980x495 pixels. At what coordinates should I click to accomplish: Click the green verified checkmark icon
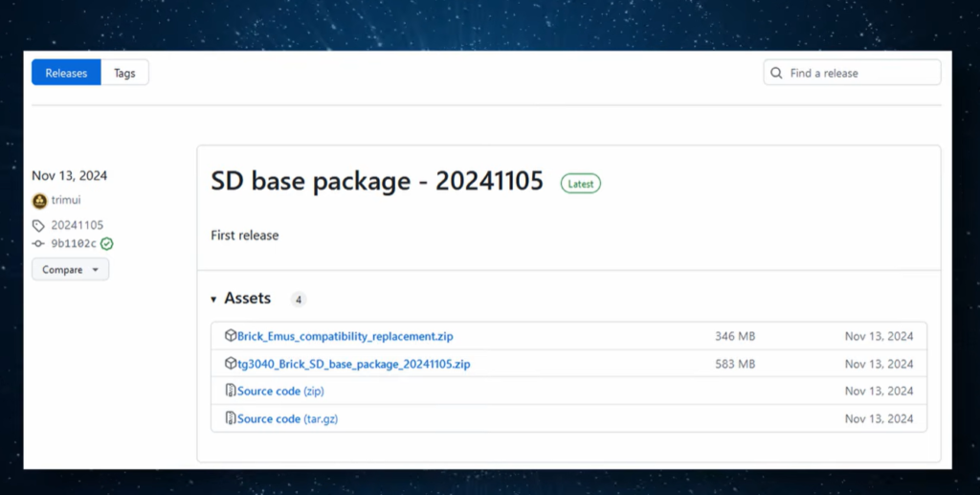tap(107, 244)
